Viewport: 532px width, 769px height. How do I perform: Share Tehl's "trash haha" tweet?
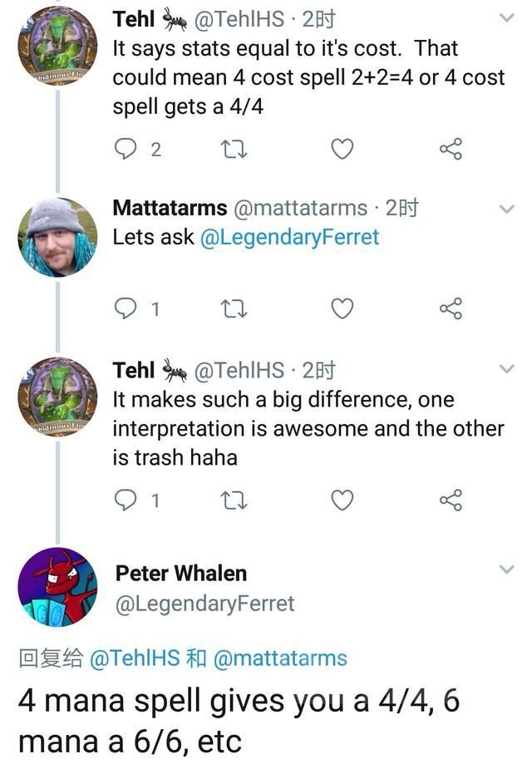pos(451,500)
